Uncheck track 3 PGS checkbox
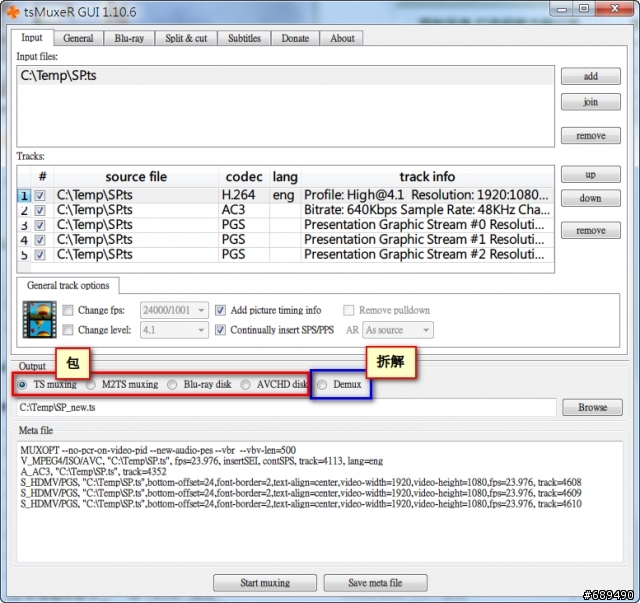This screenshot has width=640, height=603. (x=40, y=225)
